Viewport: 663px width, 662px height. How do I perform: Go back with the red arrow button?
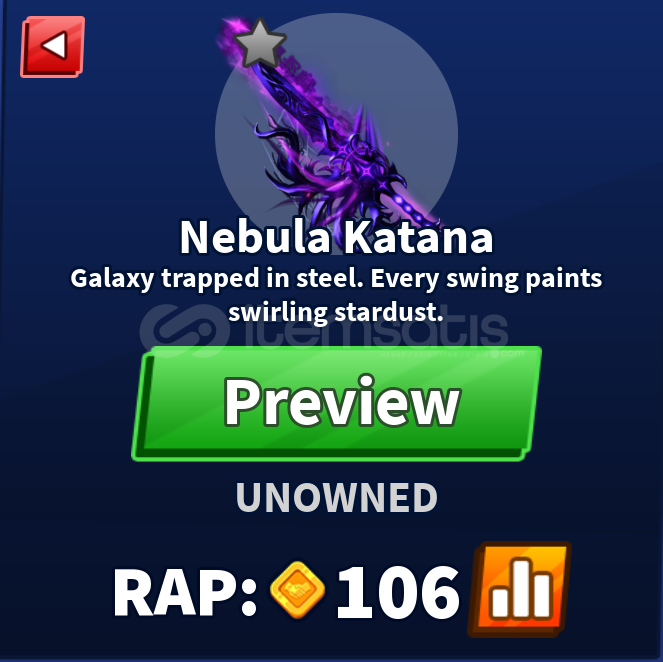click(x=53, y=47)
